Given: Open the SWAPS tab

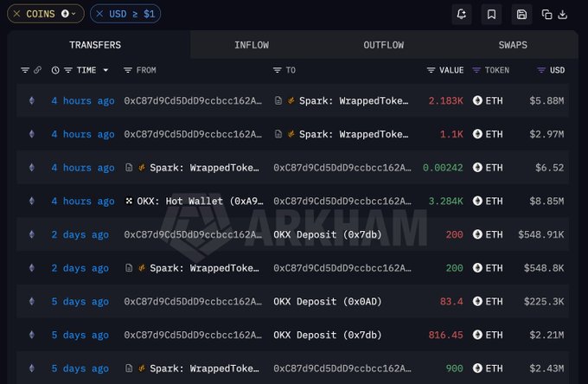Looking at the screenshot, I should (513, 45).
